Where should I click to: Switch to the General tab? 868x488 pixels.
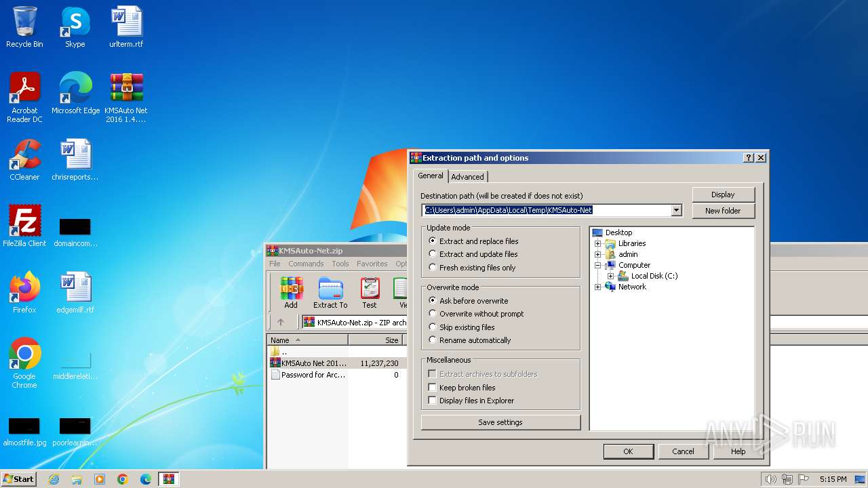pos(430,176)
